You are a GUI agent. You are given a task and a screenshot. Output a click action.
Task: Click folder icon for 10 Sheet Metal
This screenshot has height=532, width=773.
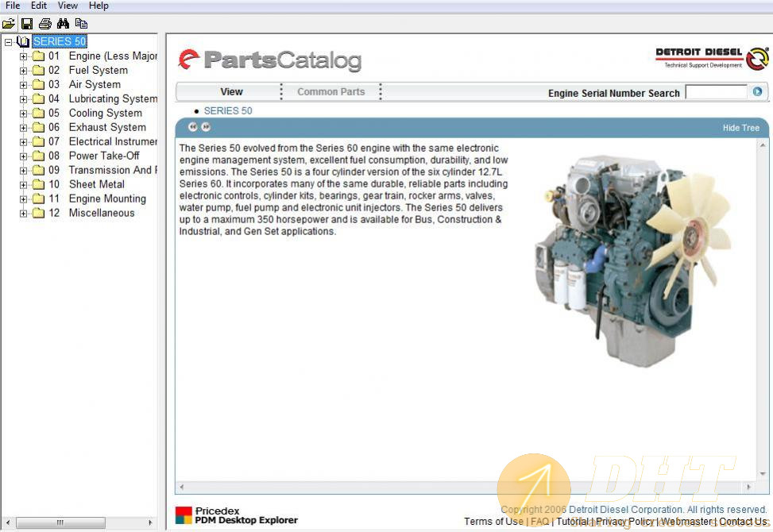(38, 185)
